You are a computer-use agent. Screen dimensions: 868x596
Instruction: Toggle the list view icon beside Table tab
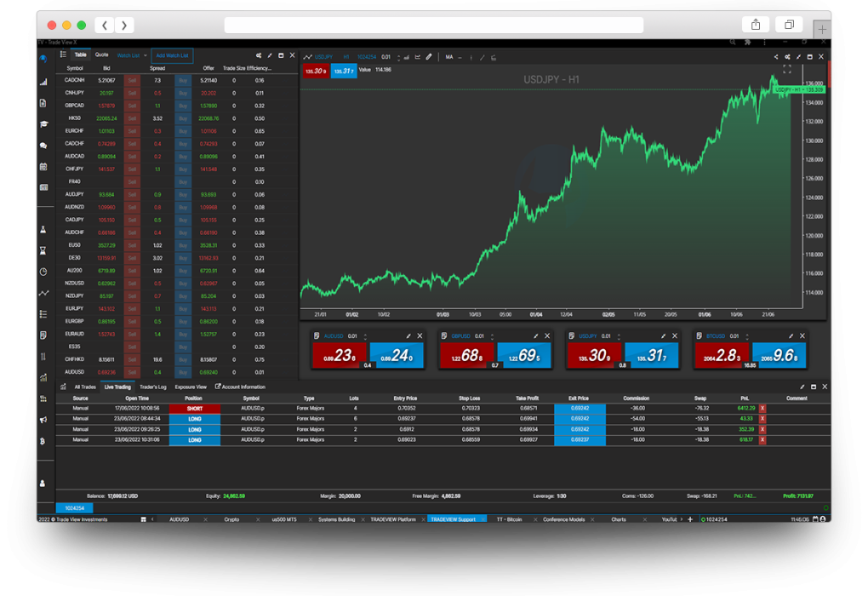pyautogui.click(x=63, y=54)
